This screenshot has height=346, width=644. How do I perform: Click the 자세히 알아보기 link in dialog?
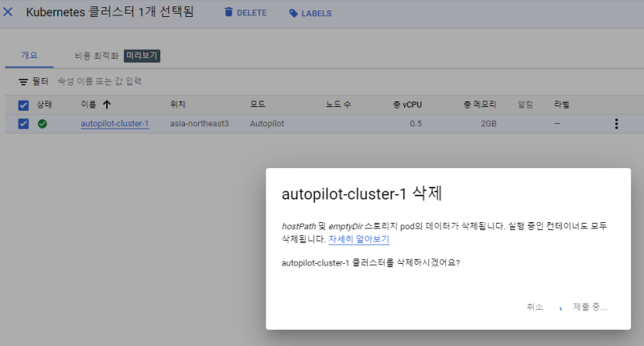coord(358,240)
